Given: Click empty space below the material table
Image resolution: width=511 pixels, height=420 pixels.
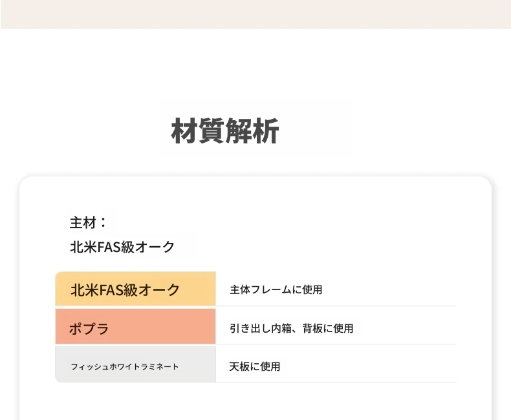Looking at the screenshot, I should pos(255,402).
